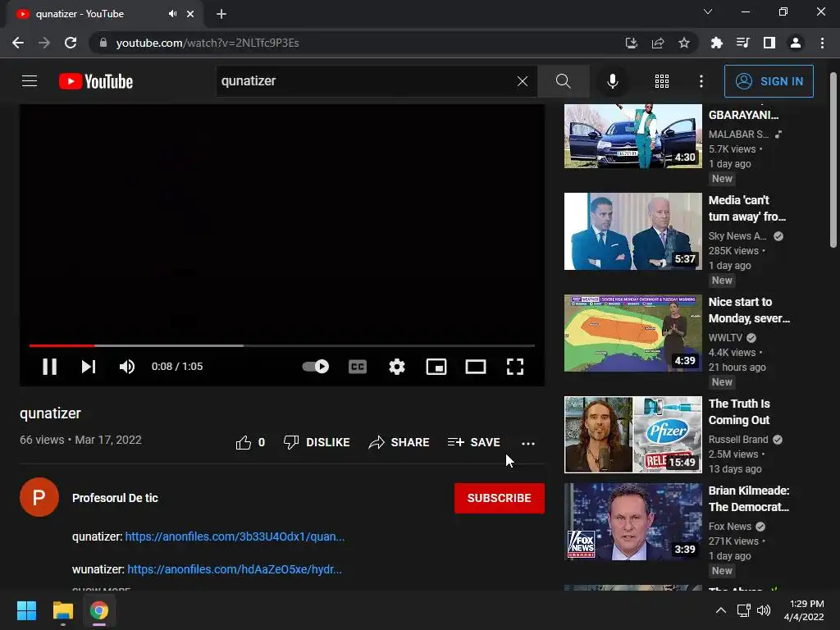Click the magnifier search button
The image size is (840, 630).
563,81
